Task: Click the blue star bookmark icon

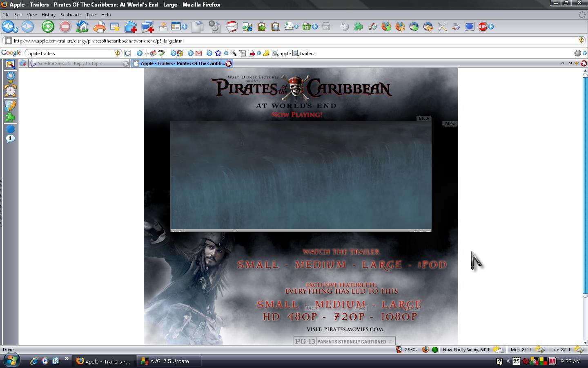Action: 218,53
